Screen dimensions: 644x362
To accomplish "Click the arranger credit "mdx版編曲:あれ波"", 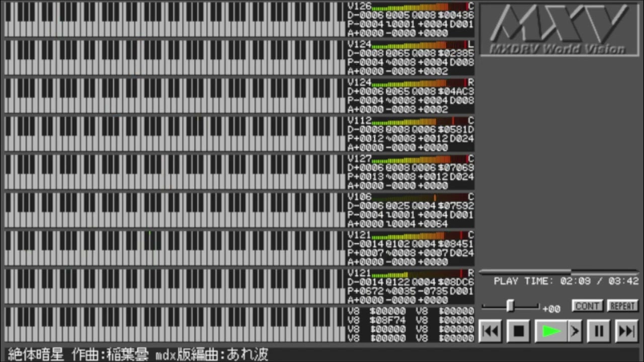I will pyautogui.click(x=212, y=354).
